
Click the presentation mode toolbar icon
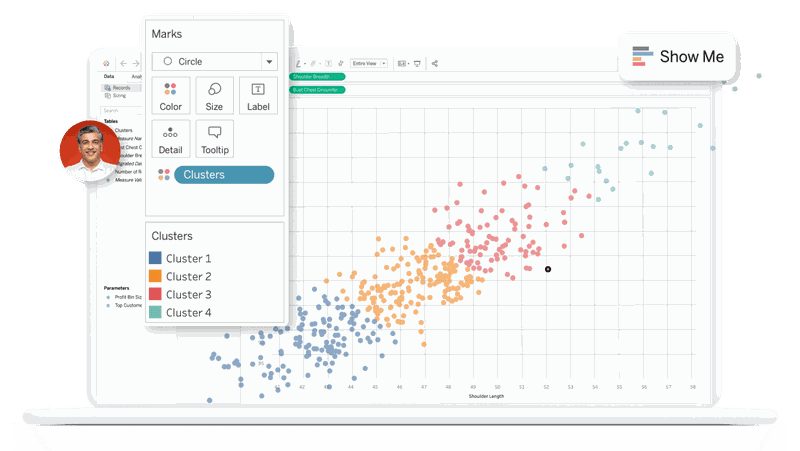click(417, 63)
